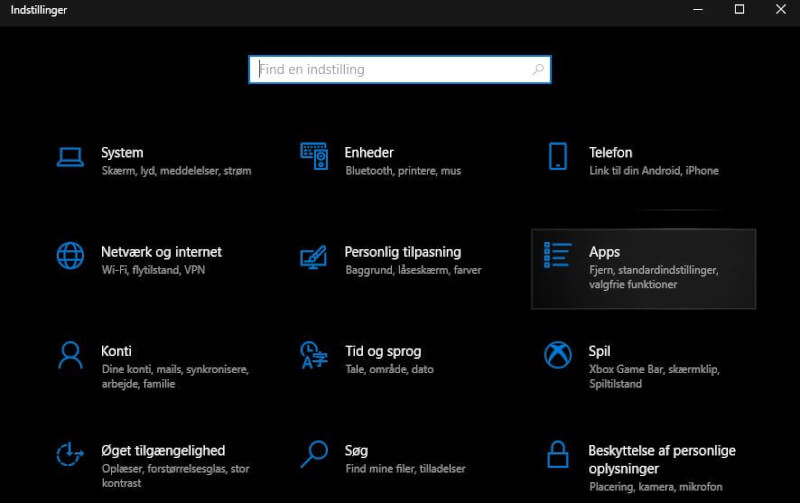Open Netværk og internet heading
Image resolution: width=800 pixels, height=503 pixels.
(161, 252)
